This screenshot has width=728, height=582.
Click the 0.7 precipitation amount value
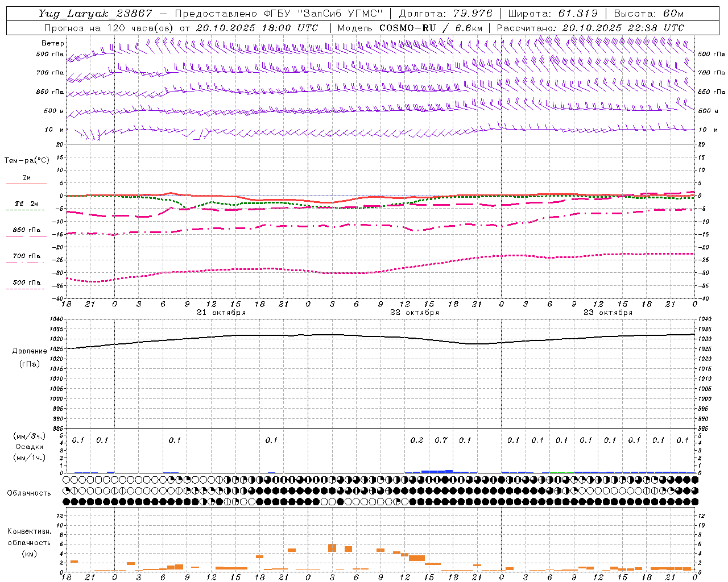point(441,440)
